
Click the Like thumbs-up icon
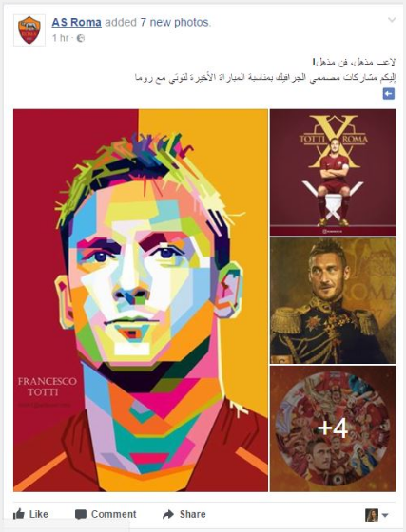point(19,514)
